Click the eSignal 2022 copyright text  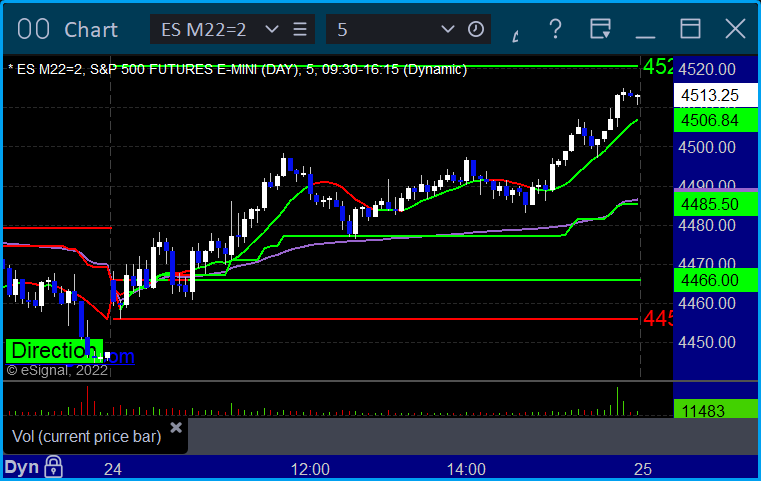(57, 370)
